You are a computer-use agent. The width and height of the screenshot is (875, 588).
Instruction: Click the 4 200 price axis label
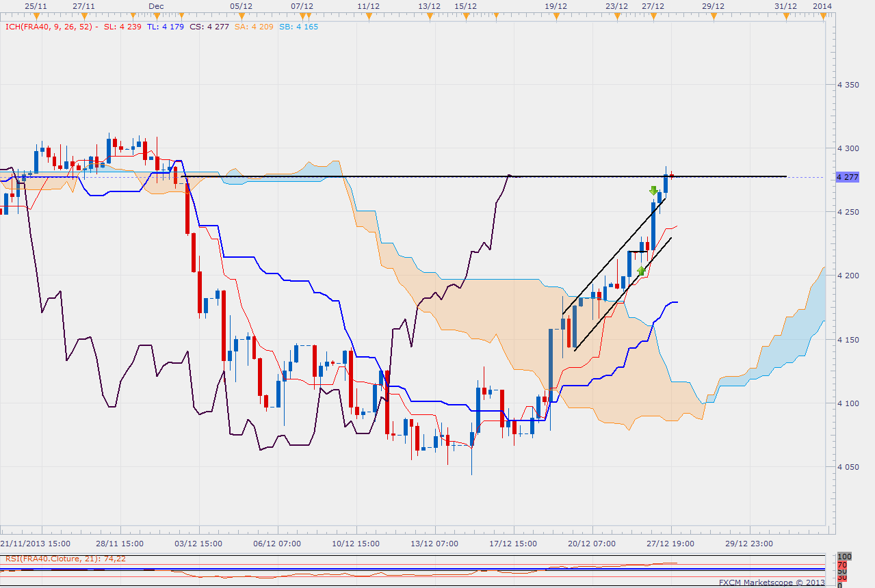coord(848,276)
